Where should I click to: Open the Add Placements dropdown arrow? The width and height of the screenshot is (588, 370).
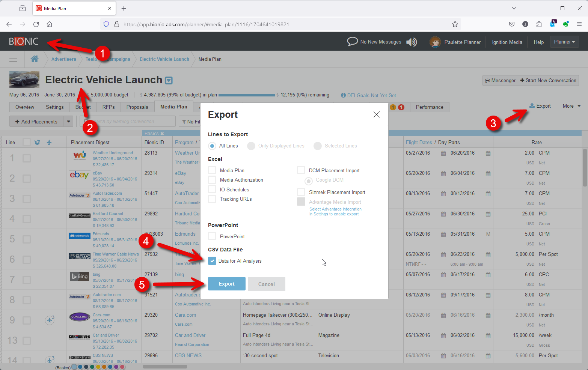click(68, 122)
